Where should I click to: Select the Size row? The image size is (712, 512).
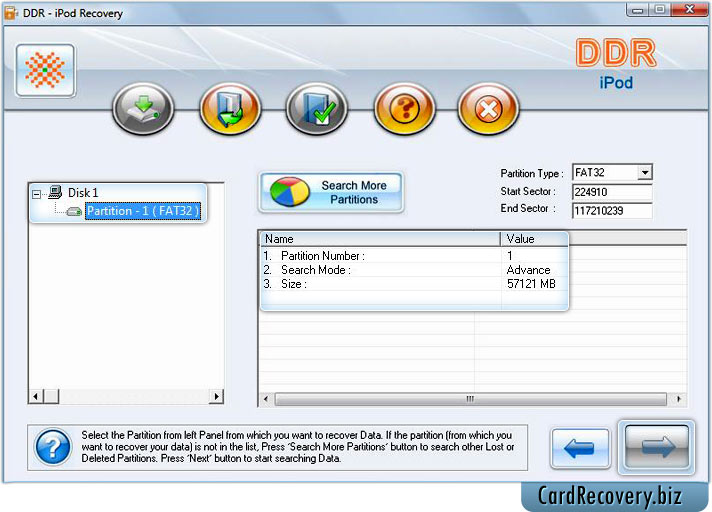(414, 284)
